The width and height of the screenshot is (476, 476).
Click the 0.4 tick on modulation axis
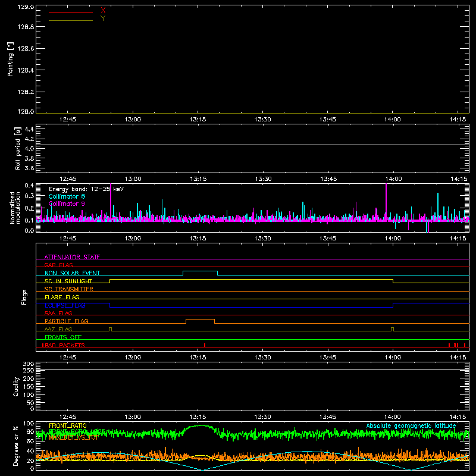[29, 186]
